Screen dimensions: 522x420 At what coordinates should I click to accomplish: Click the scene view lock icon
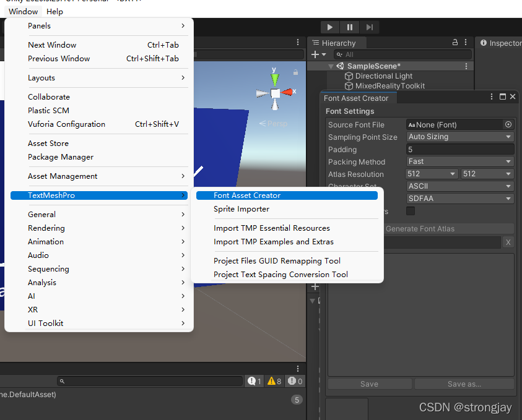pos(295,72)
